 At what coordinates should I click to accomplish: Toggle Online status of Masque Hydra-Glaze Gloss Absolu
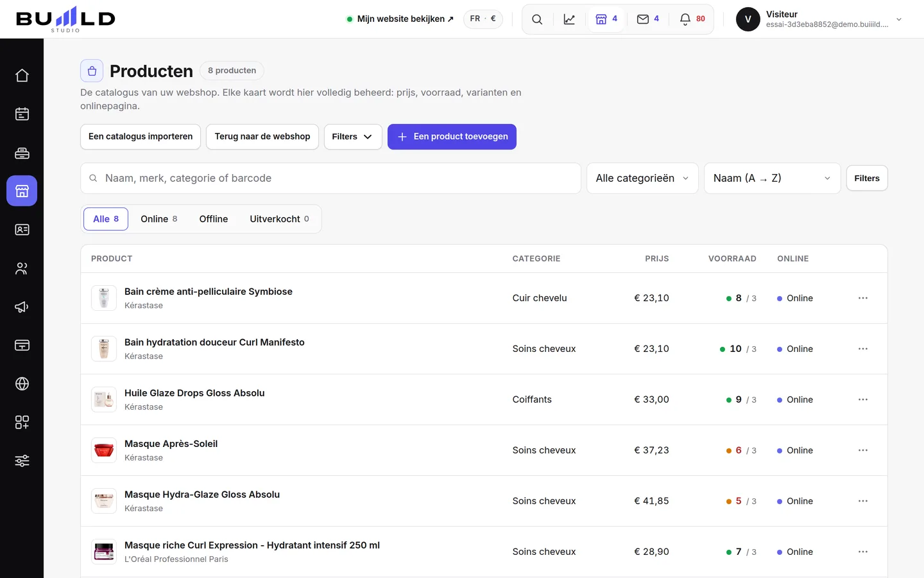pos(795,501)
